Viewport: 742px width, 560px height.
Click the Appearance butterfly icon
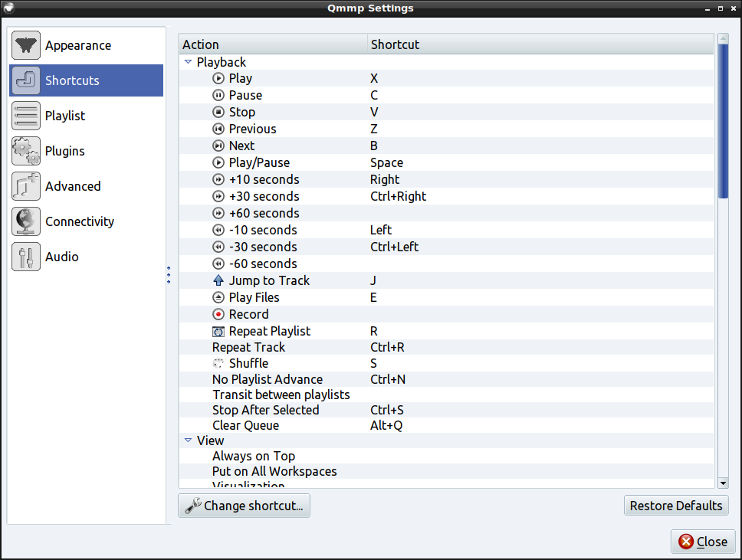point(26,46)
